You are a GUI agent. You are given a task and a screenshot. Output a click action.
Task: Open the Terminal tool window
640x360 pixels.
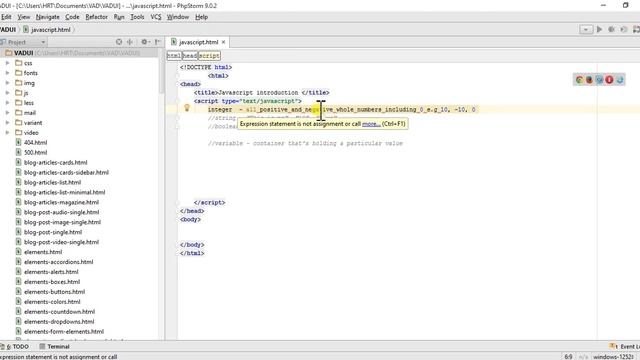pos(55,347)
